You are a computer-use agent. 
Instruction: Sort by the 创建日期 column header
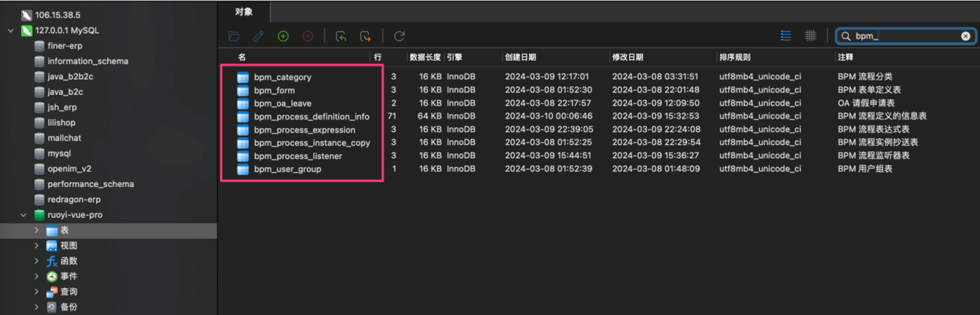click(520, 57)
